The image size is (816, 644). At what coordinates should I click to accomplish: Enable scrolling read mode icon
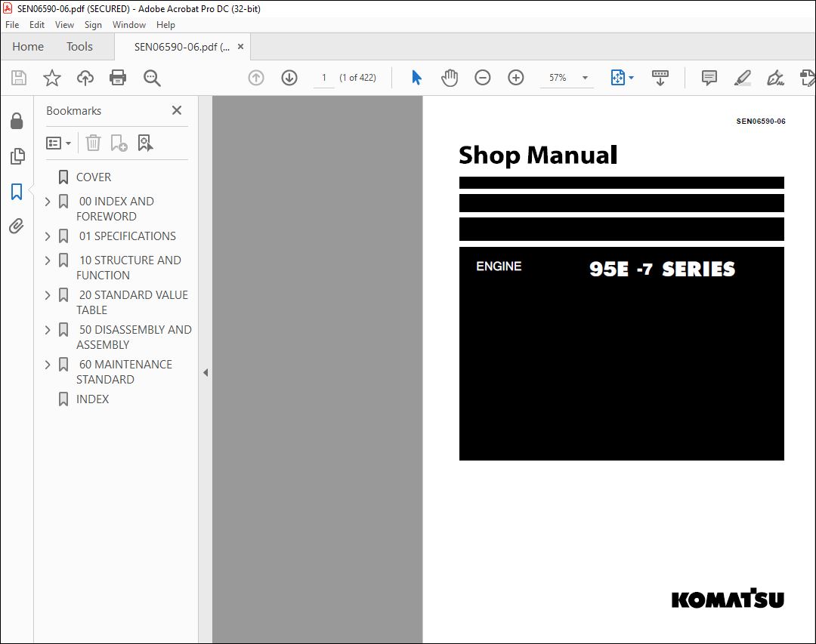click(x=660, y=78)
